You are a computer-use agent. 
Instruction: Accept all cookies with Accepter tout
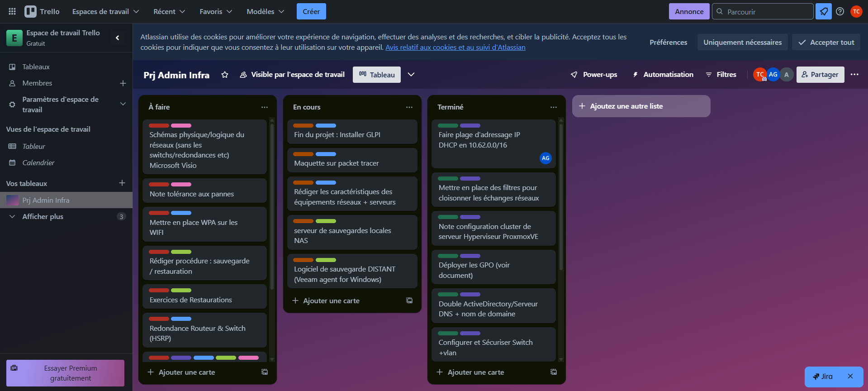point(826,42)
